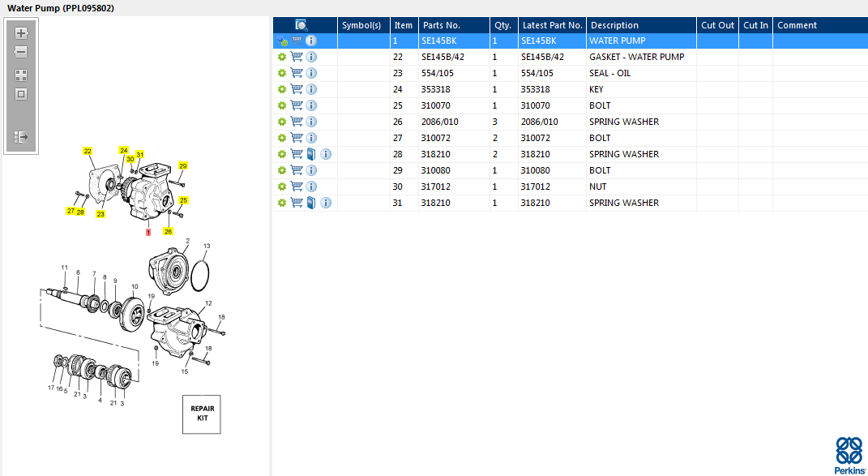Viewport: 868px width, 476px height.
Task: Open the search icon in table header
Action: (301, 25)
